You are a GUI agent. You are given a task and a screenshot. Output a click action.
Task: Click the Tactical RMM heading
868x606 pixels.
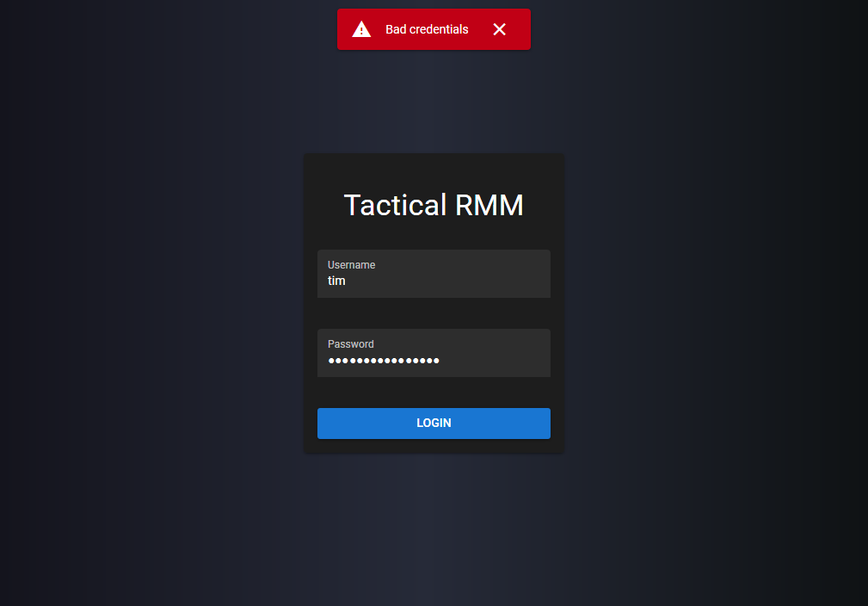point(434,205)
